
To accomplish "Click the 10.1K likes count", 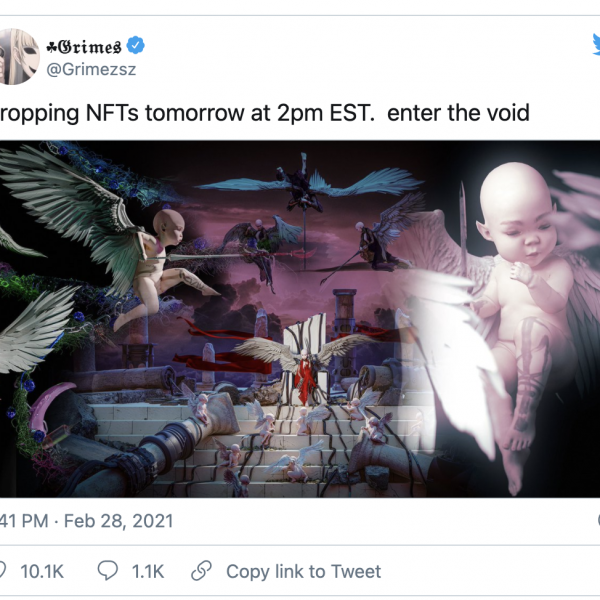I will click(x=42, y=571).
